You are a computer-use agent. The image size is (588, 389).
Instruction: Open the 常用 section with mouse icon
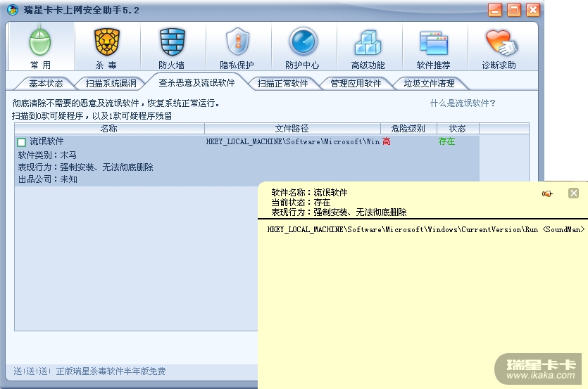(x=41, y=46)
